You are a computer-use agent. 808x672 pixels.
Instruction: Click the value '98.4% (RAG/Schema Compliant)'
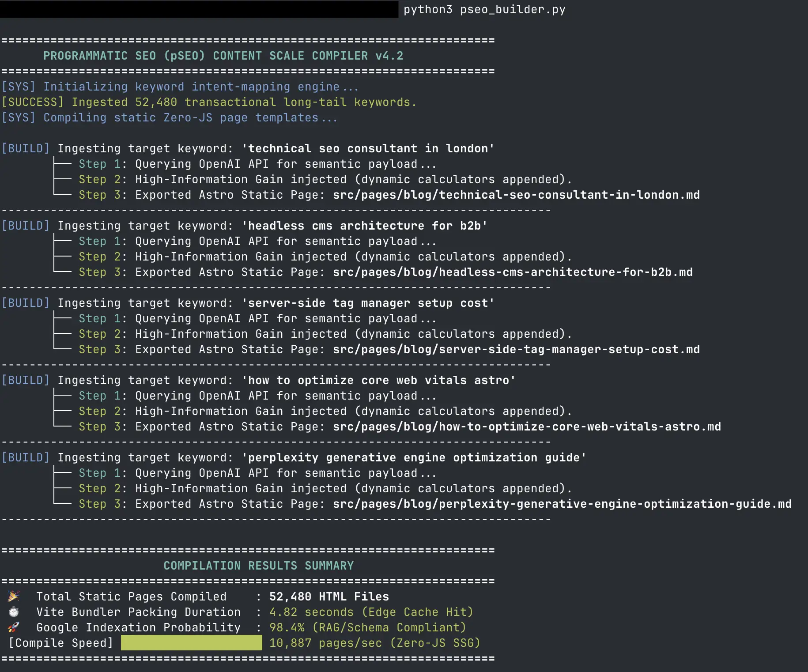[x=368, y=628]
